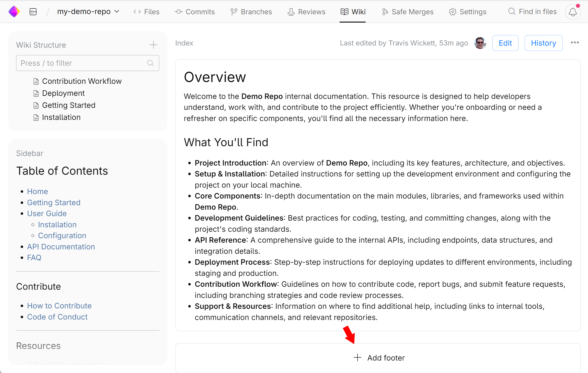Expand the my-demo-repo dropdown
This screenshot has height=373, width=588.
pyautogui.click(x=117, y=11)
